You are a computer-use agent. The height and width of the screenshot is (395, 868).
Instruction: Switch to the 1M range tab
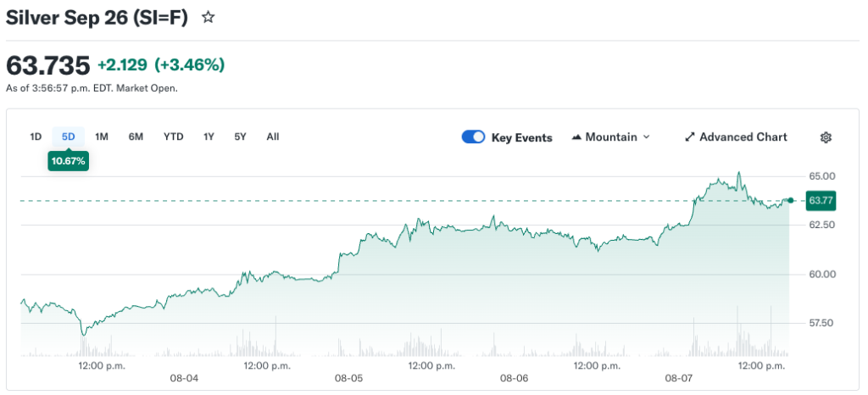pos(102,136)
